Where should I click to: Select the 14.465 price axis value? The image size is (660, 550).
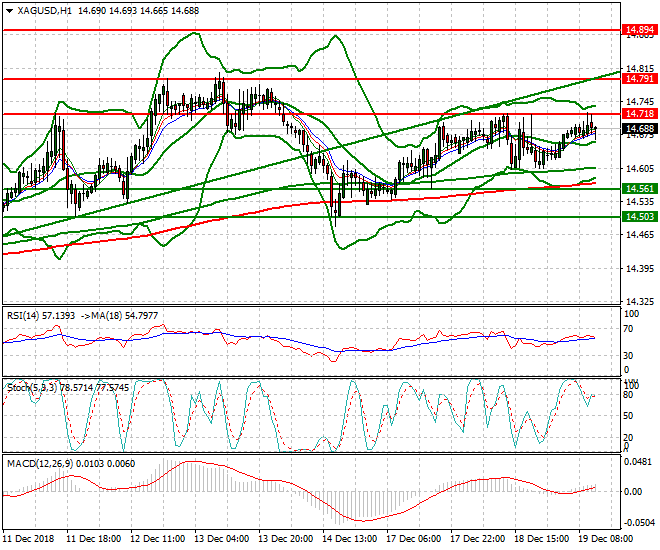tap(640, 235)
